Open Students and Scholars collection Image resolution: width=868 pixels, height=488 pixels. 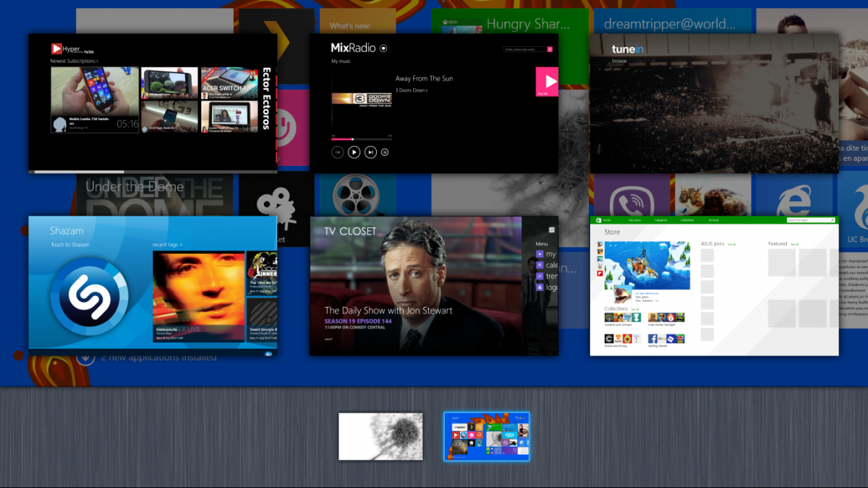point(622,318)
